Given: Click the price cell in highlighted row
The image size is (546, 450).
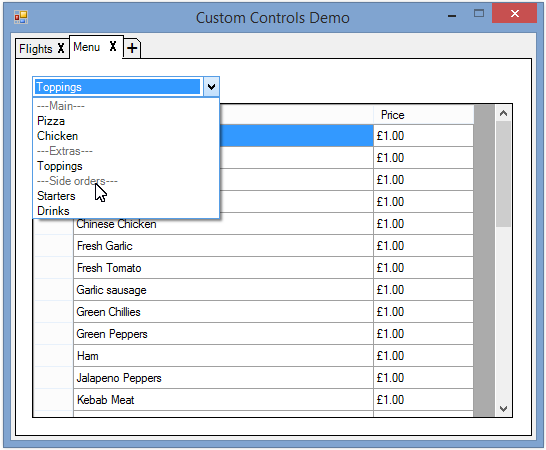Looking at the screenshot, I should [x=423, y=135].
